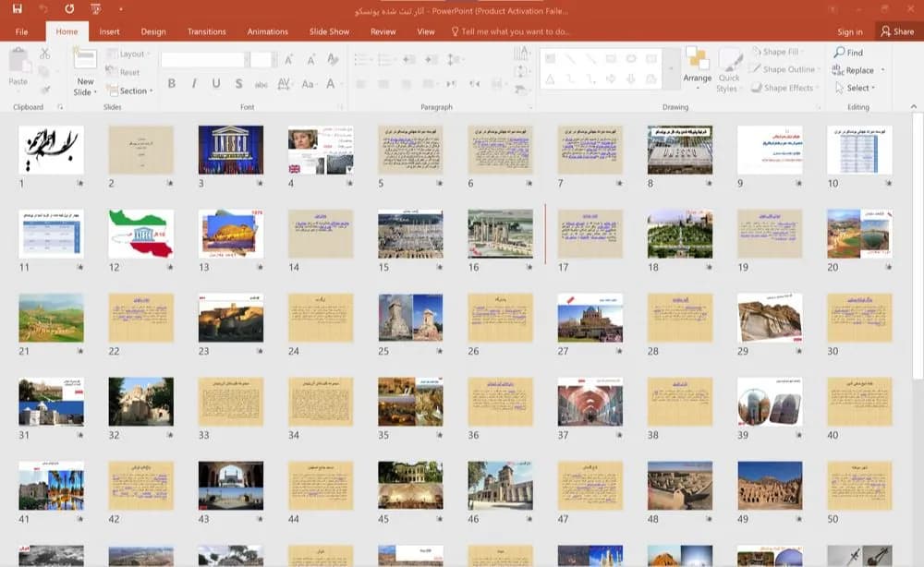Toggle the text Shadow S button

[238, 84]
